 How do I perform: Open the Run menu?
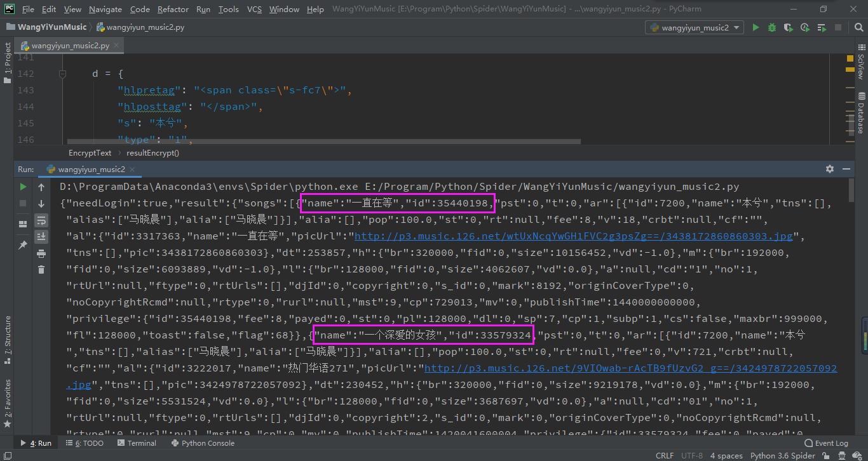(x=203, y=9)
